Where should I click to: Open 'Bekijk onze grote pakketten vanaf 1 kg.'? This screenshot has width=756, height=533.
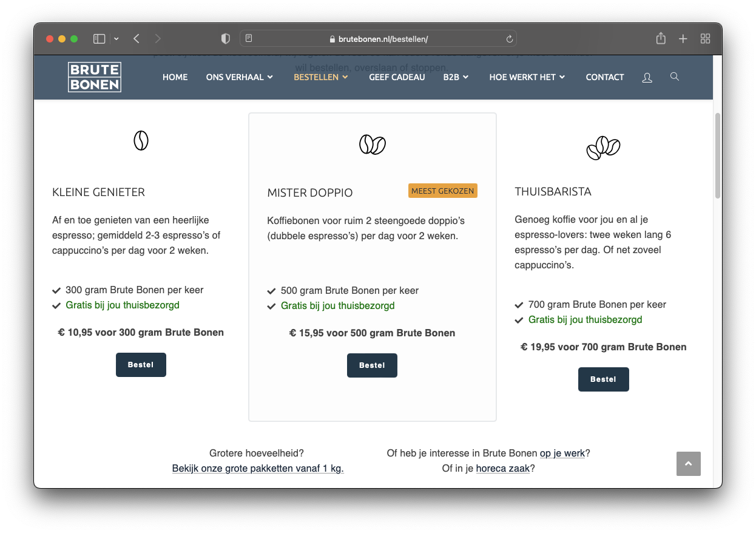pos(258,469)
